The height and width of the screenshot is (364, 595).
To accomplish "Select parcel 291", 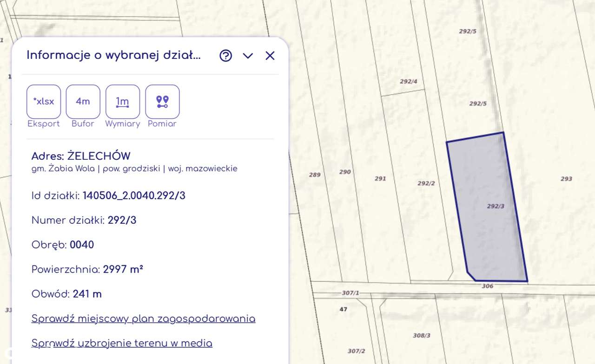I will (x=380, y=179).
